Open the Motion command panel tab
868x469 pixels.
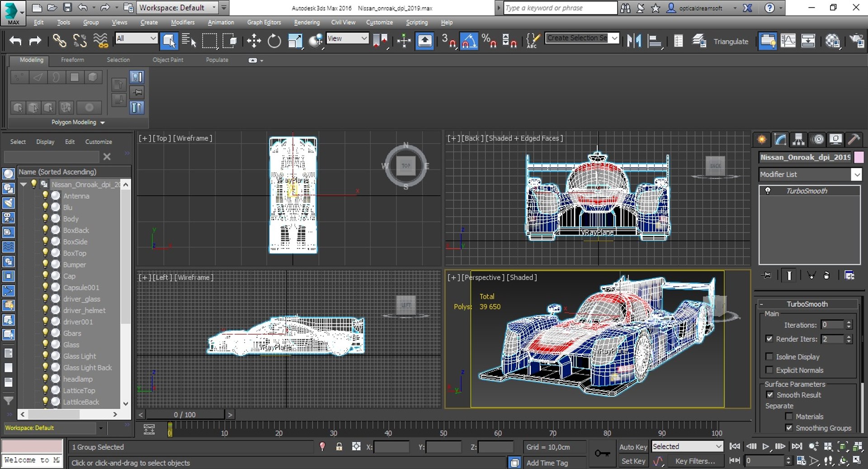pyautogui.click(x=818, y=139)
